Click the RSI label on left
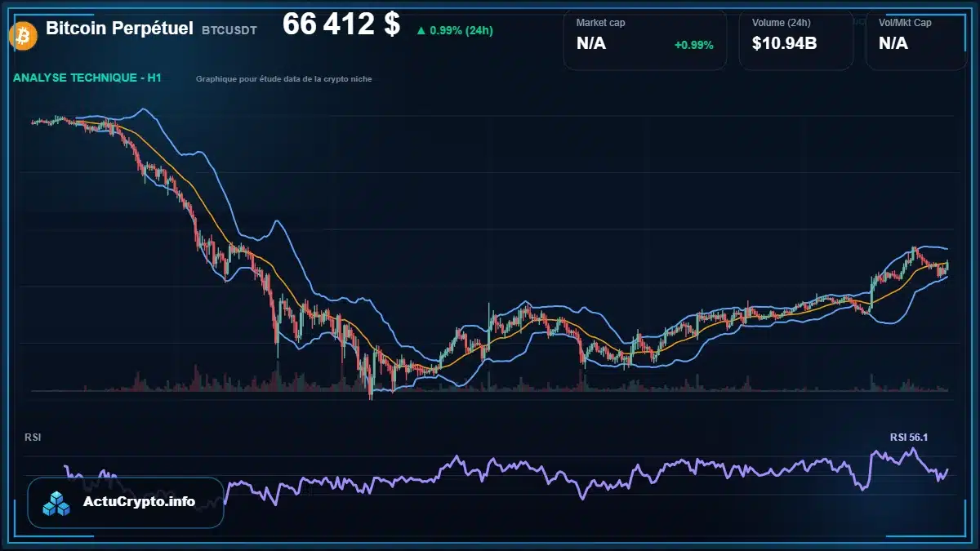The height and width of the screenshot is (551, 980). point(33,438)
